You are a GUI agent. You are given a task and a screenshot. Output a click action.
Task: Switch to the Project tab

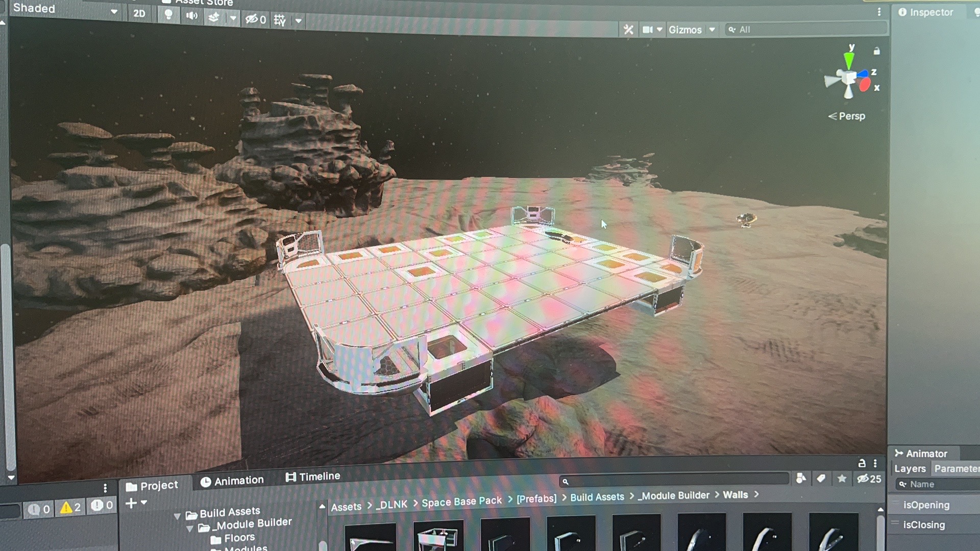click(152, 486)
